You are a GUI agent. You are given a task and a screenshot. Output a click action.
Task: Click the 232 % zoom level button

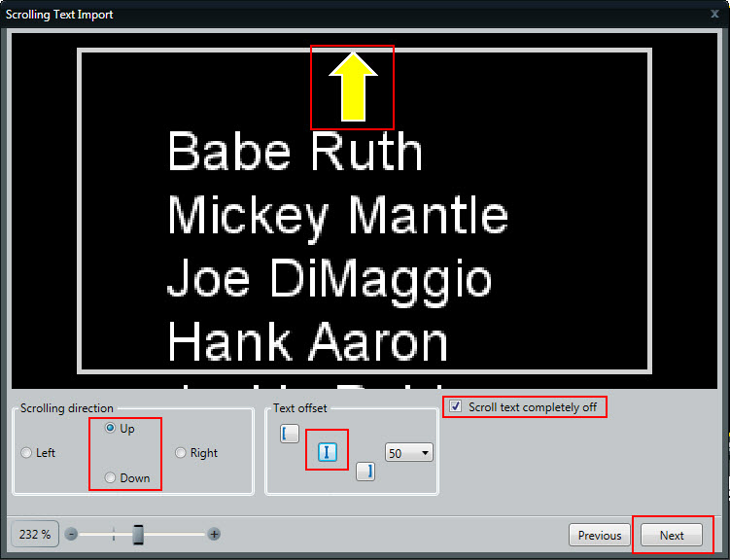35,535
